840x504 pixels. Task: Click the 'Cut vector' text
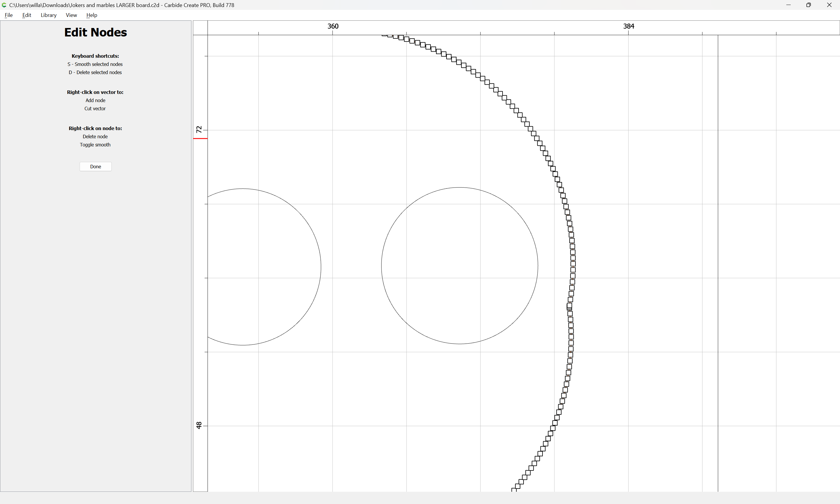(x=95, y=108)
